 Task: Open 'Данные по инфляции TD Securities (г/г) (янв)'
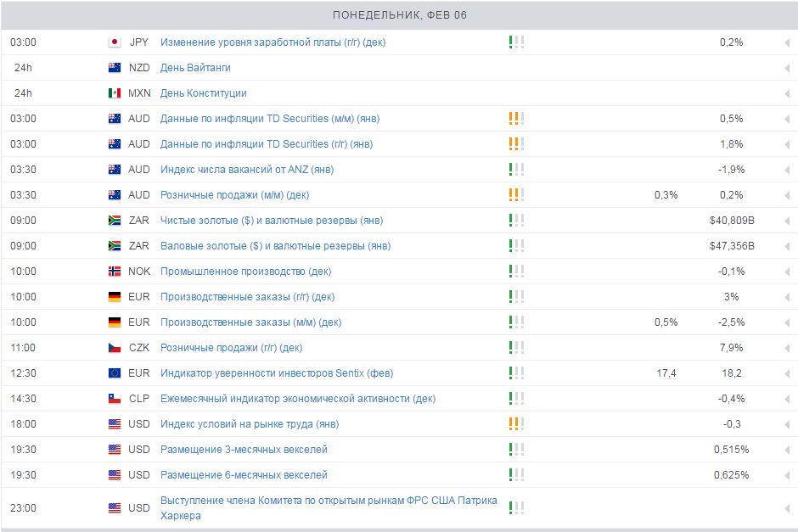[267, 144]
